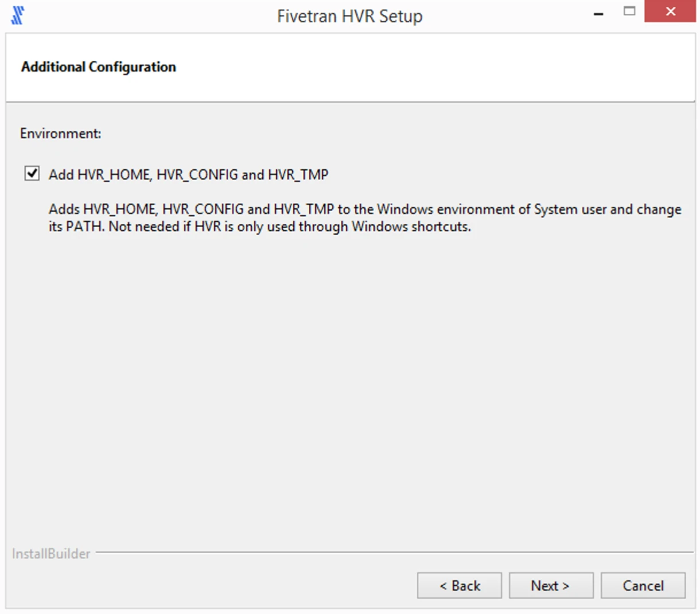Click the maximize window icon
The height and width of the screenshot is (614, 700).
pos(629,11)
